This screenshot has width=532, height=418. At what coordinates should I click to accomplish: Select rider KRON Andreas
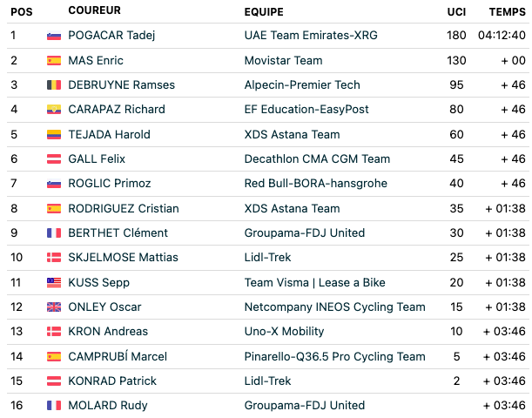pyautogui.click(x=108, y=331)
